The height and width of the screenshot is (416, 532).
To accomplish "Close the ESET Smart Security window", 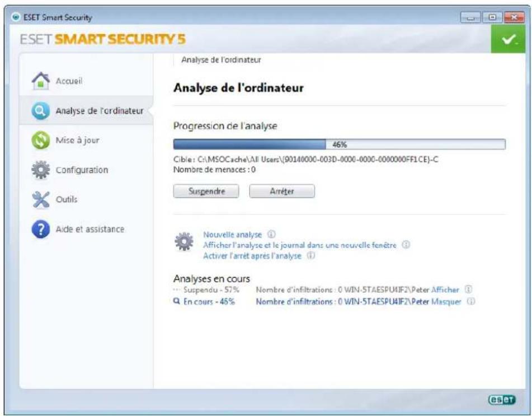I will [x=514, y=17].
